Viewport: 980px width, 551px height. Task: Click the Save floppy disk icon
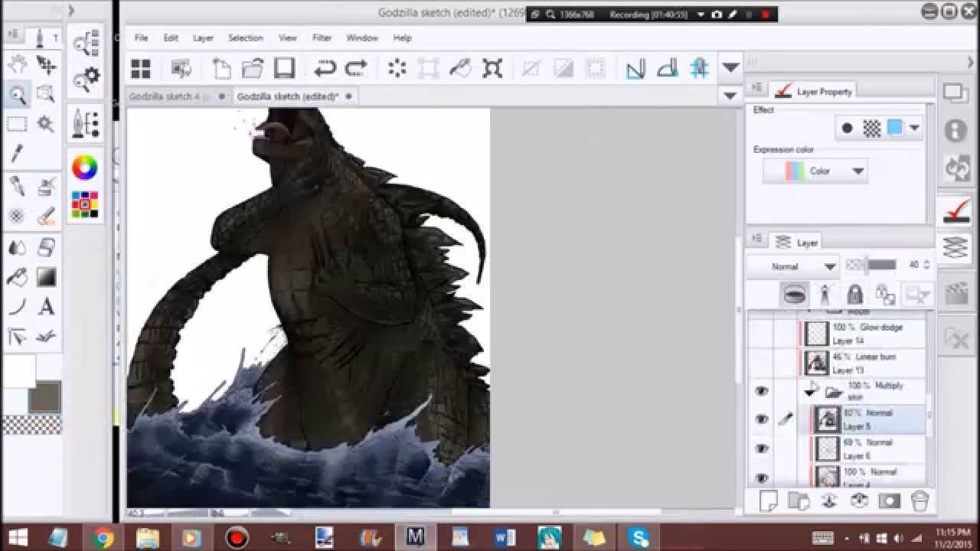coord(285,68)
